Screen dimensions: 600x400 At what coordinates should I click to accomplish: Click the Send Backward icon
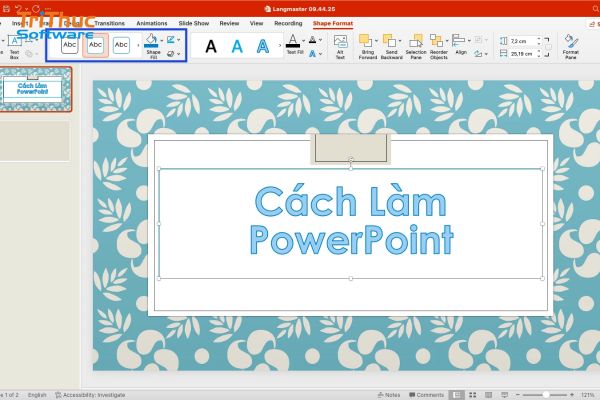pos(389,41)
